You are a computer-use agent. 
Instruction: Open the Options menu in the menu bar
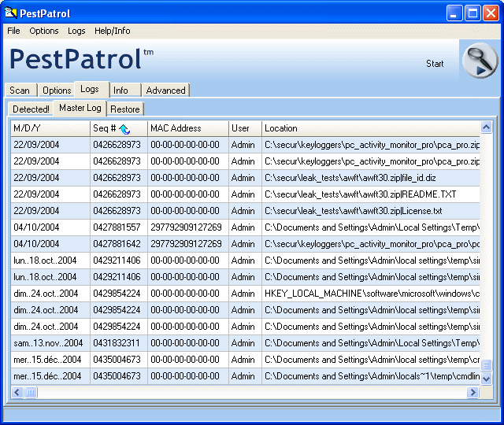coord(44,31)
